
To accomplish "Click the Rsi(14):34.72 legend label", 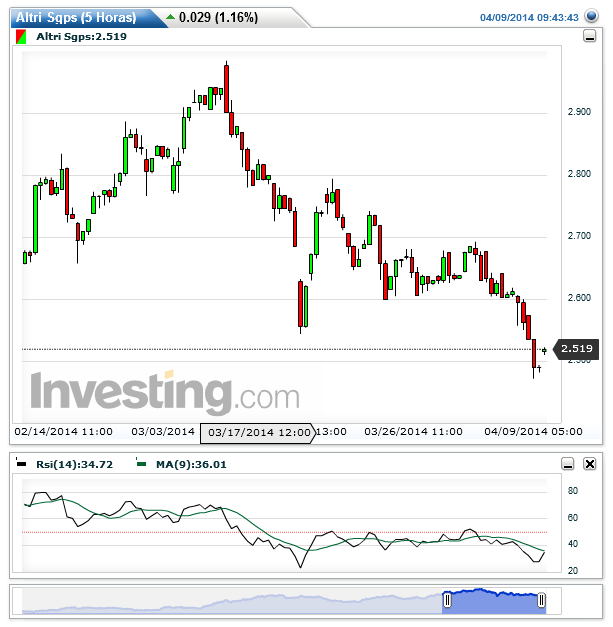I will 74,464.
